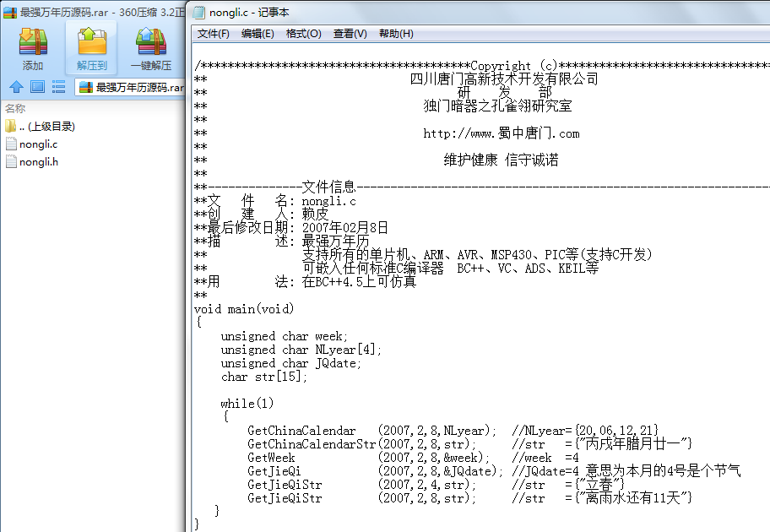
Task: Open the 上级目录 parent folder icon
Action: (11, 127)
